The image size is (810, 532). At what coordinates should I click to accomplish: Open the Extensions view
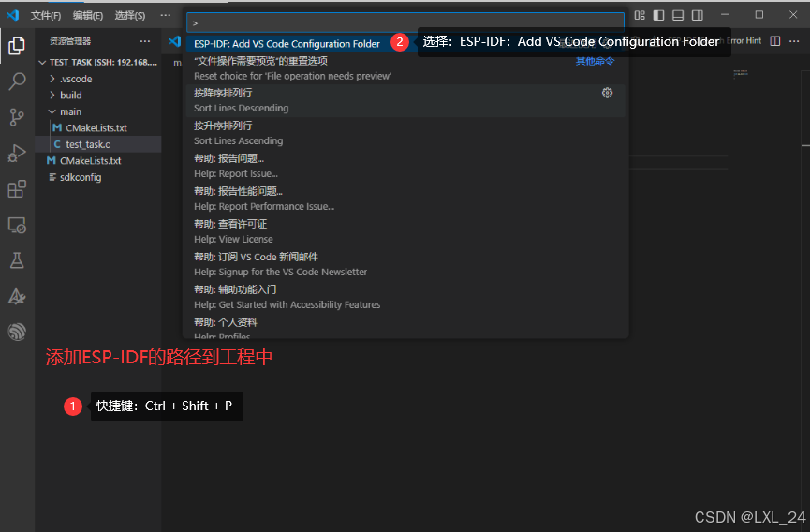[17, 189]
